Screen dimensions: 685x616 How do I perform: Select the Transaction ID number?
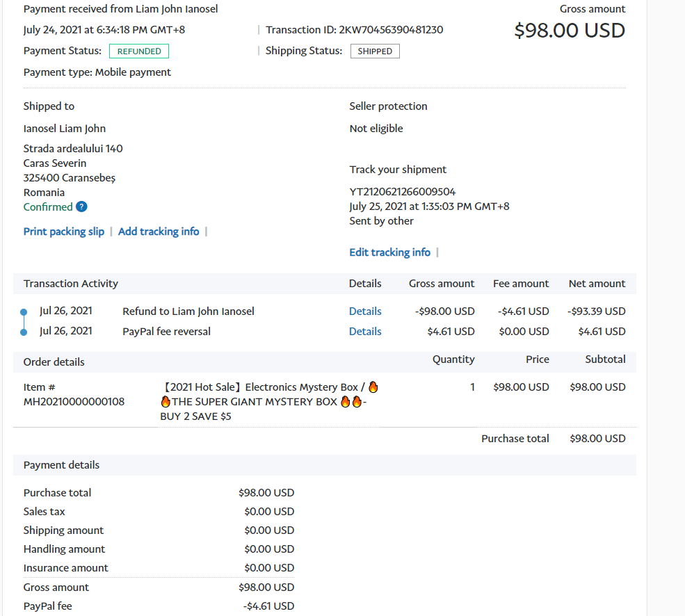[x=391, y=30]
